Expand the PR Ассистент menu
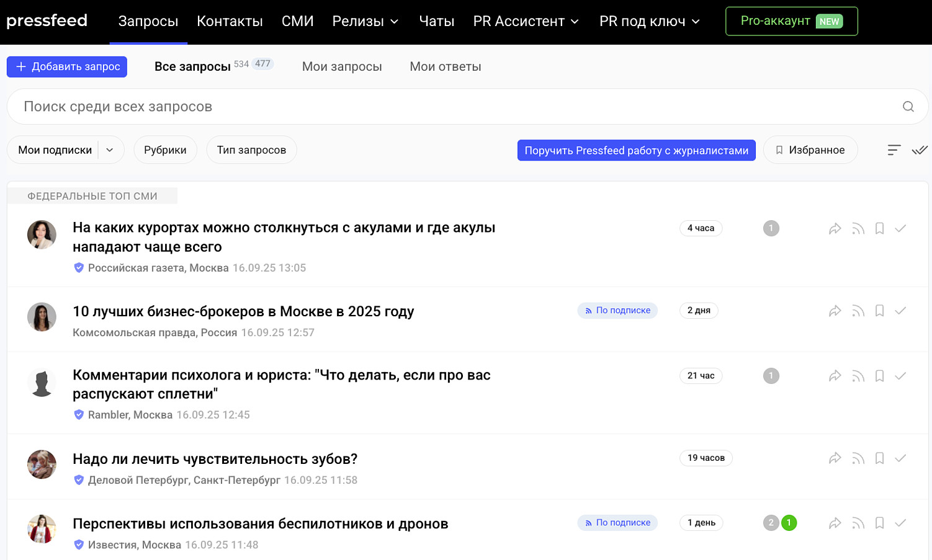The width and height of the screenshot is (932, 560). pos(526,22)
